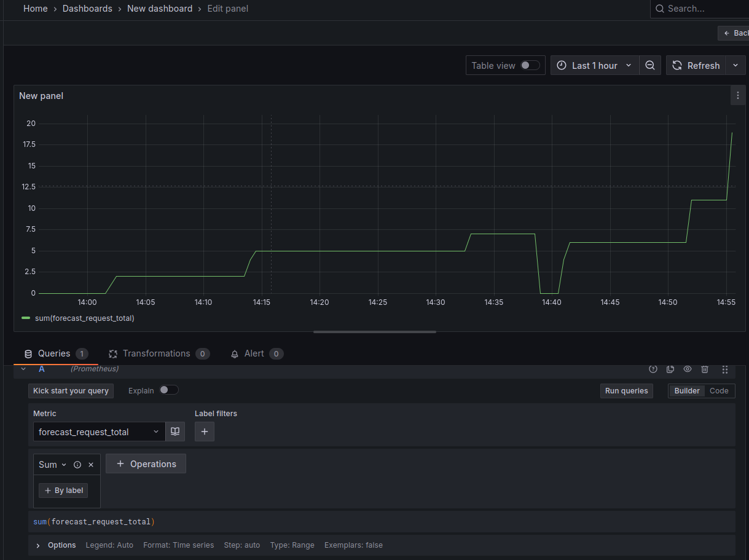The height and width of the screenshot is (560, 749).
Task: Open the Sum operation dropdown
Action: coord(52,465)
